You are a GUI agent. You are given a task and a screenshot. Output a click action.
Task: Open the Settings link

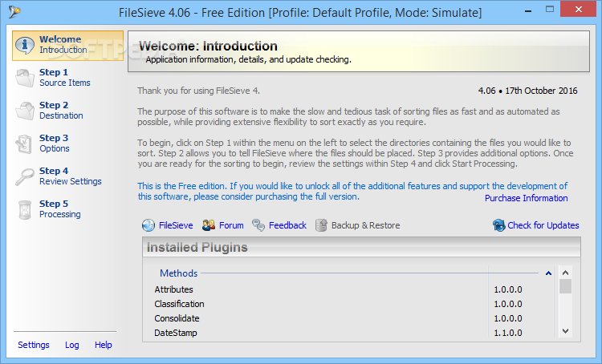[34, 345]
